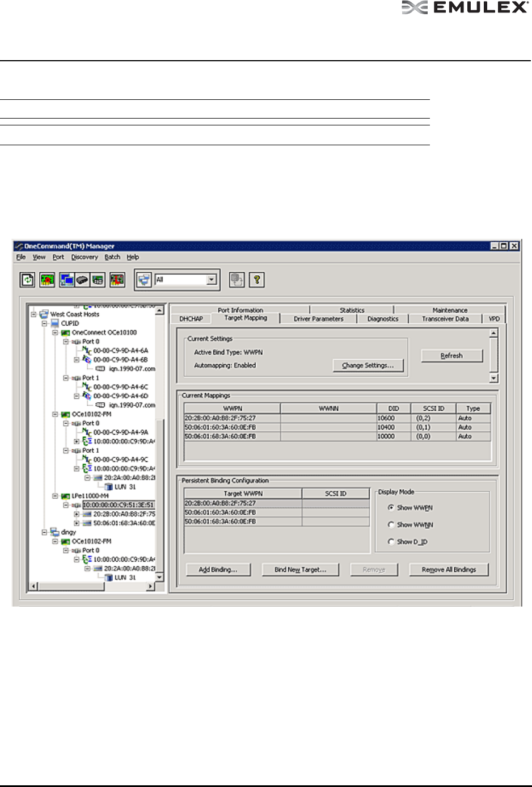
Task: Collapse the 10:00:00:00:C9:51:3E:51 port node
Action: point(66,505)
